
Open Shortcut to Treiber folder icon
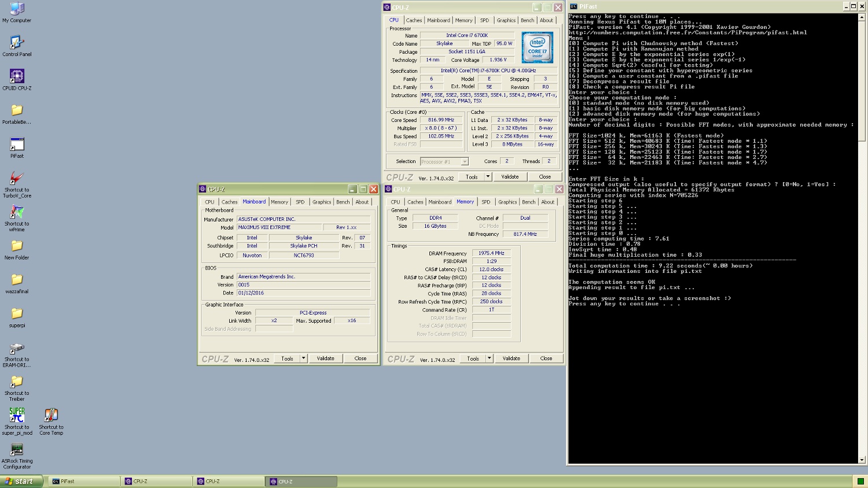coord(17,389)
